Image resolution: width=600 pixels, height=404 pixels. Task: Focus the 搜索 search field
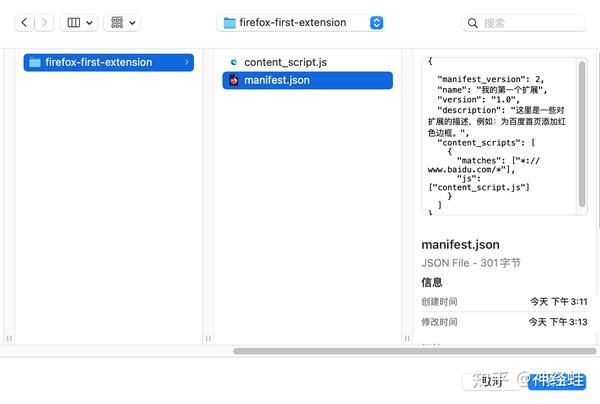(x=530, y=22)
